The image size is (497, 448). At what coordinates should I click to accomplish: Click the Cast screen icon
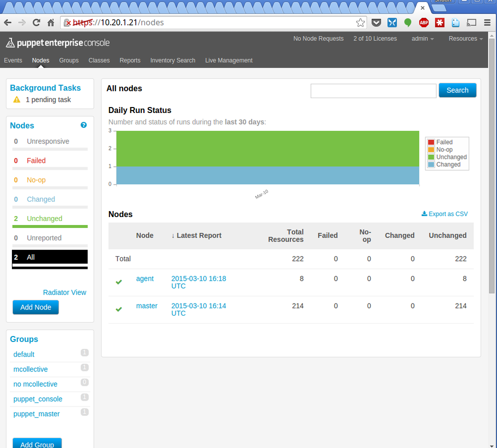tap(472, 22)
